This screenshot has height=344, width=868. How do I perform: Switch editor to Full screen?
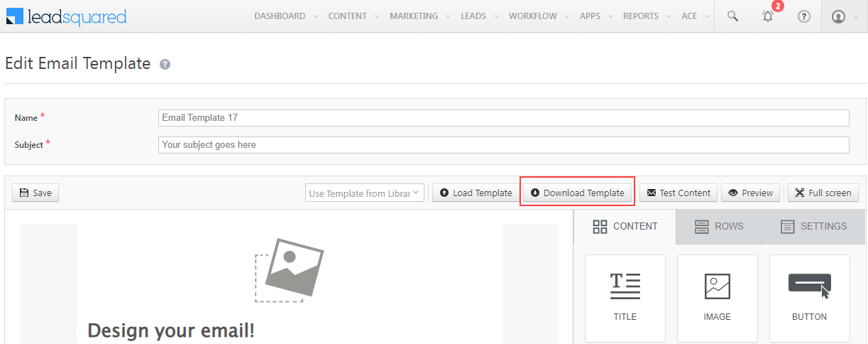point(823,193)
